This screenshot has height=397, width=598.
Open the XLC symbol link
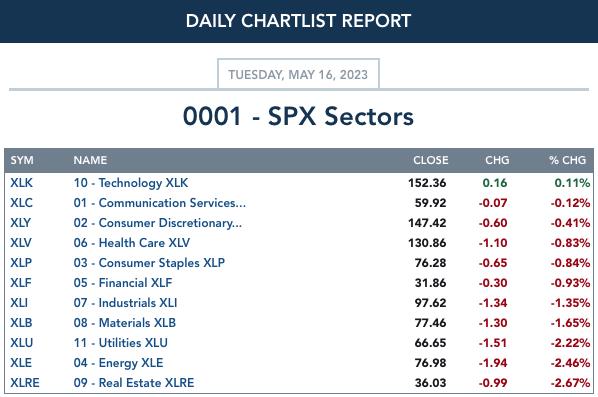point(21,203)
